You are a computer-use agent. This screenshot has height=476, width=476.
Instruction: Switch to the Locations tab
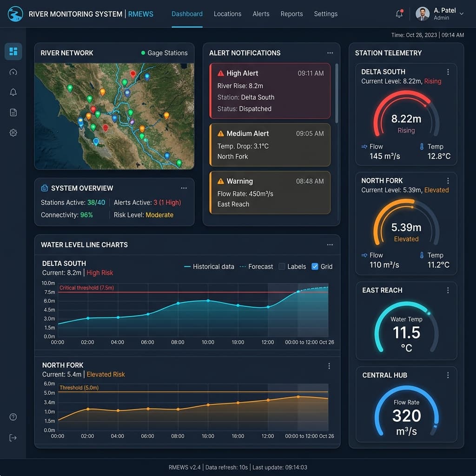[x=227, y=14]
